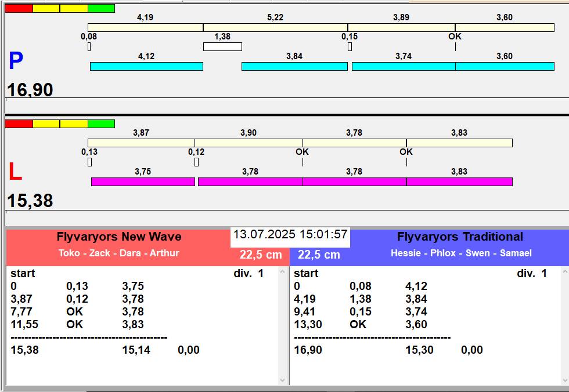
Task: Open the Hessie - Phlox - Swen - Samael roster
Action: (x=461, y=253)
